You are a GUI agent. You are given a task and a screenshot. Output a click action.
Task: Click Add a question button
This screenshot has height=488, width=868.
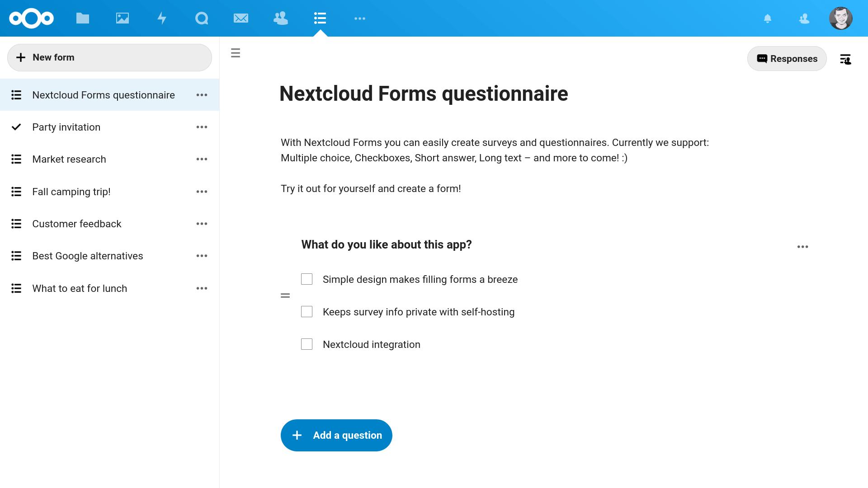click(x=336, y=435)
